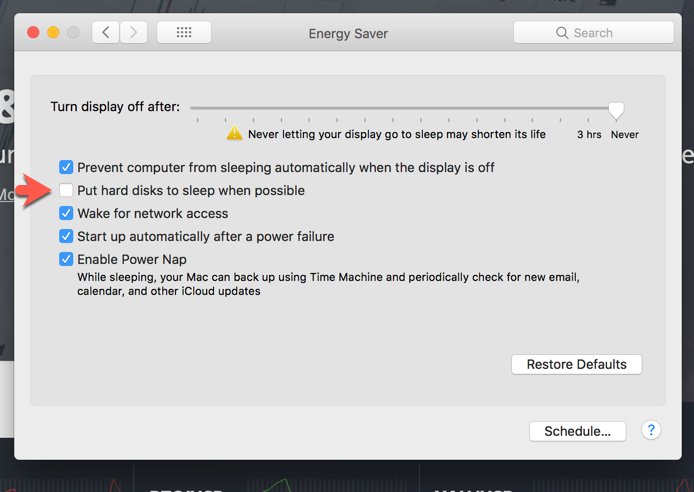Viewport: 694px width, 492px height.
Task: Click the Energy Saver window title
Action: point(348,34)
